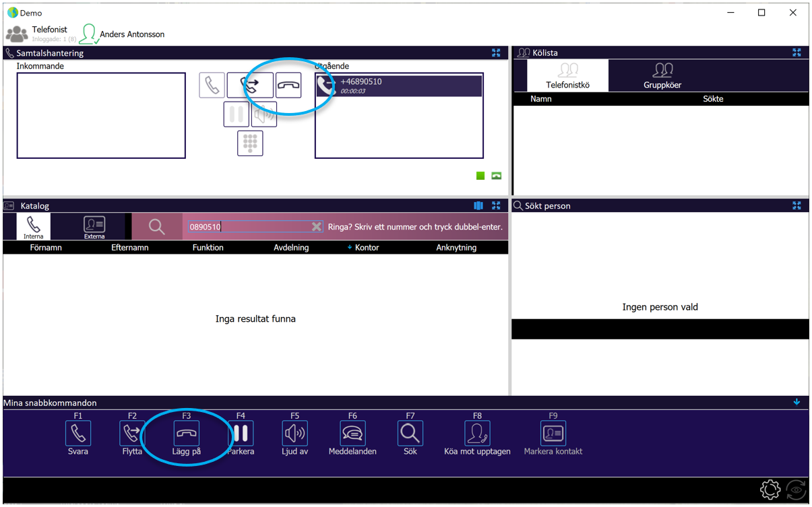Switch to the Telefonistkö tab
This screenshot has height=507, width=812.
coord(567,75)
